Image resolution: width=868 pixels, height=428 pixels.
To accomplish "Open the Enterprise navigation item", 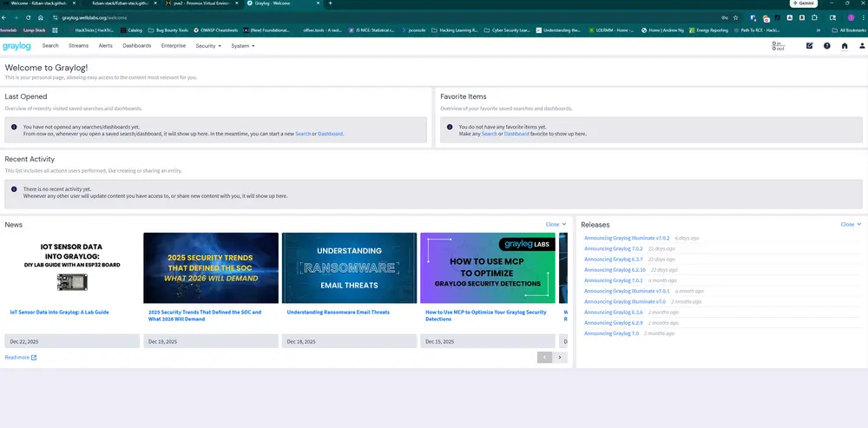I will click(174, 46).
